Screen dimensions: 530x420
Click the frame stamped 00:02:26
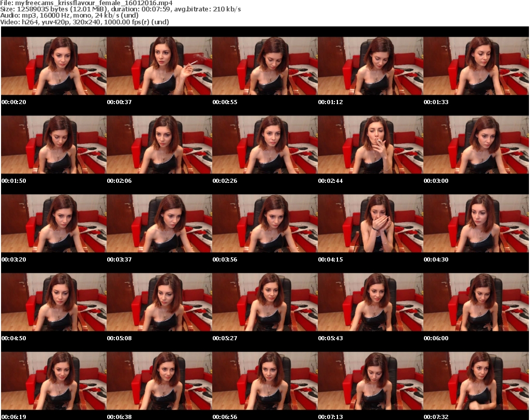pyautogui.click(x=265, y=144)
